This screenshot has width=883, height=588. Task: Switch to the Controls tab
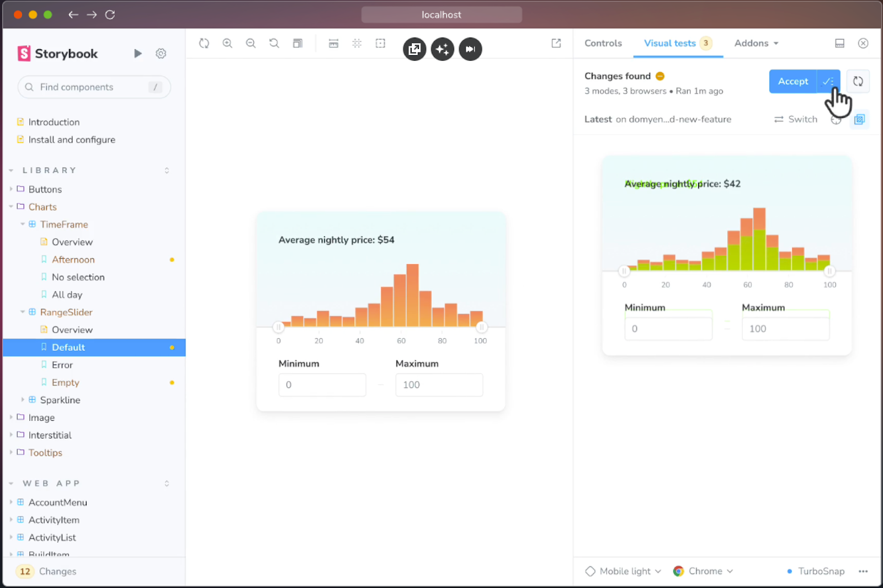tap(603, 44)
